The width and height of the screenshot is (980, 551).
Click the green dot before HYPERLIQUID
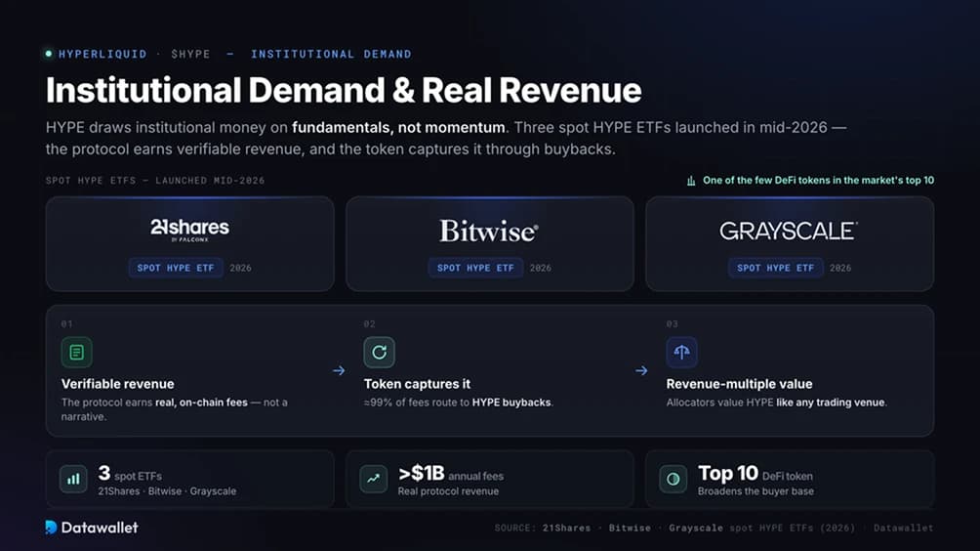pos(49,54)
